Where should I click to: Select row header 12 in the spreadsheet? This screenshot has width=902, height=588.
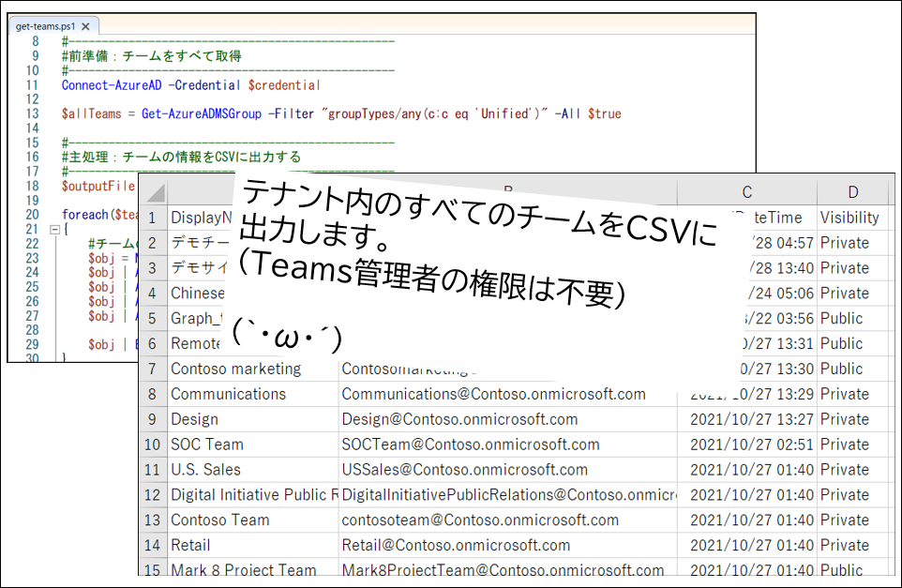(153, 495)
